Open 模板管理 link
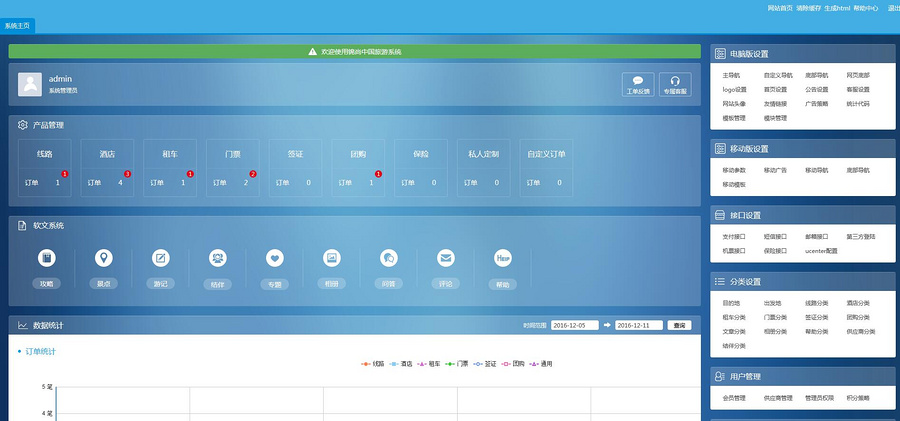This screenshot has width=900, height=421. (734, 118)
